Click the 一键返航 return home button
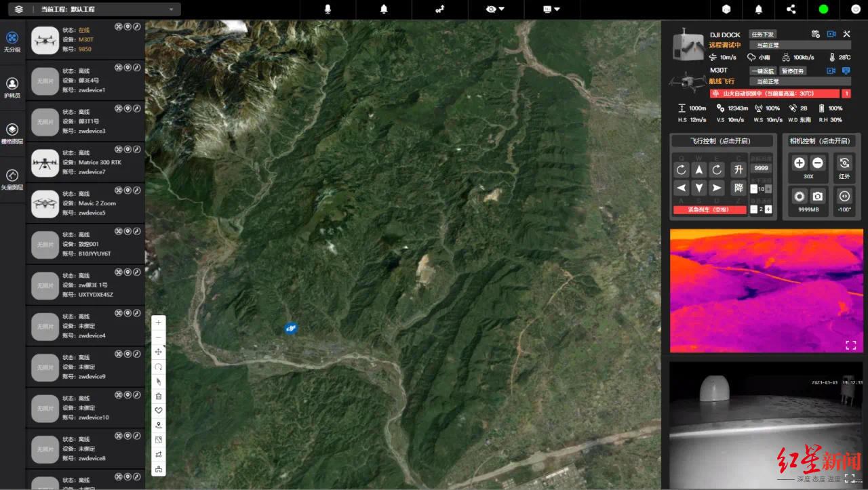 tap(762, 70)
